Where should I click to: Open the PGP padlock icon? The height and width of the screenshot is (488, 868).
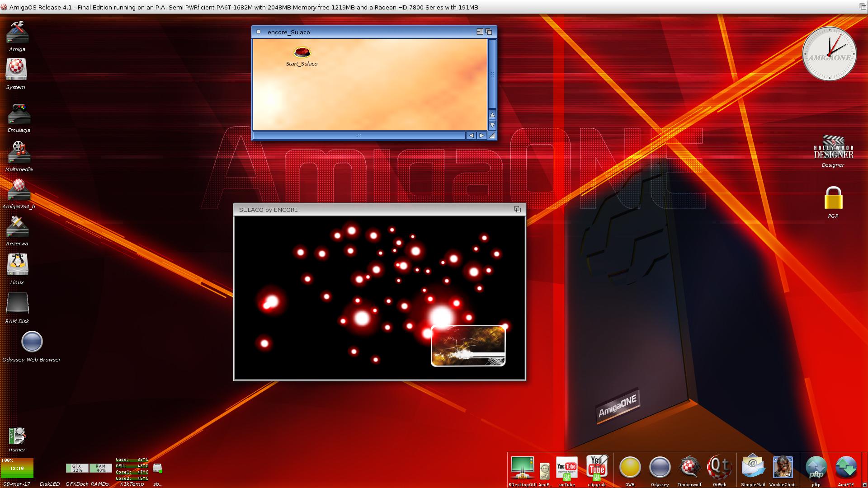point(833,198)
